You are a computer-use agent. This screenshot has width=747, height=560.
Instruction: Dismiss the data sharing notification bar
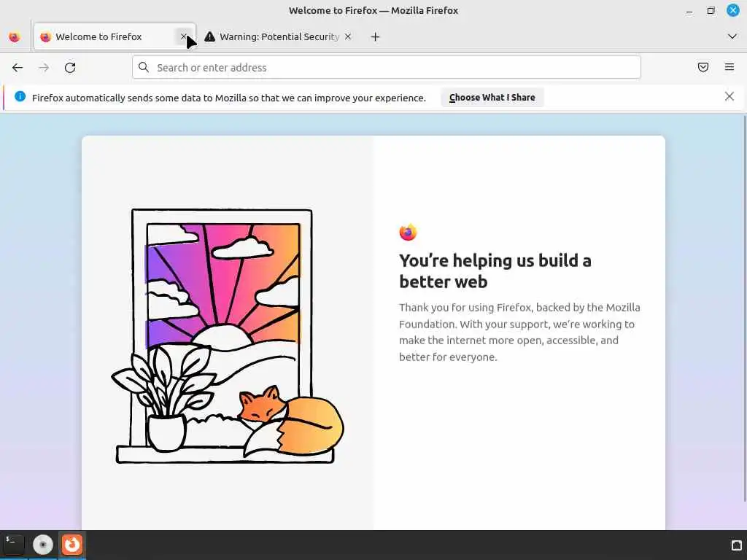pyautogui.click(x=729, y=97)
